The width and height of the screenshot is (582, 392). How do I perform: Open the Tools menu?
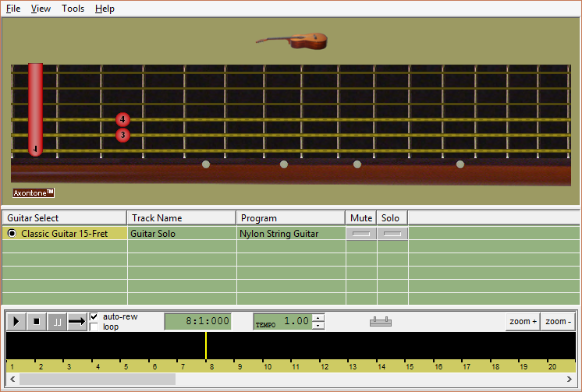point(73,9)
